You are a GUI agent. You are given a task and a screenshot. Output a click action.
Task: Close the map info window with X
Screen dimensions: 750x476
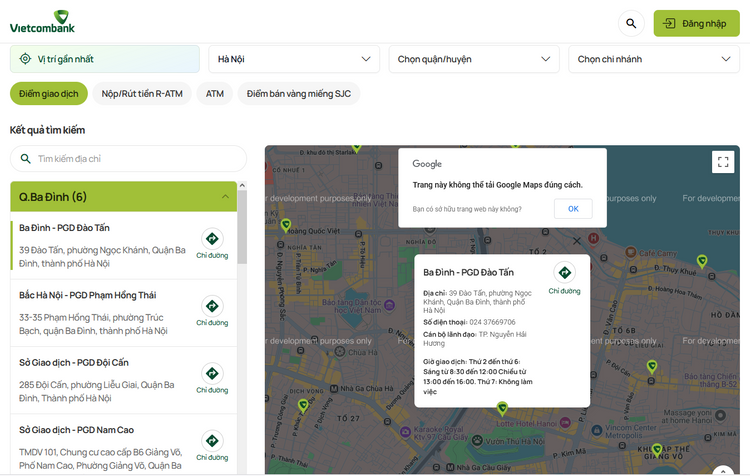[x=577, y=241]
